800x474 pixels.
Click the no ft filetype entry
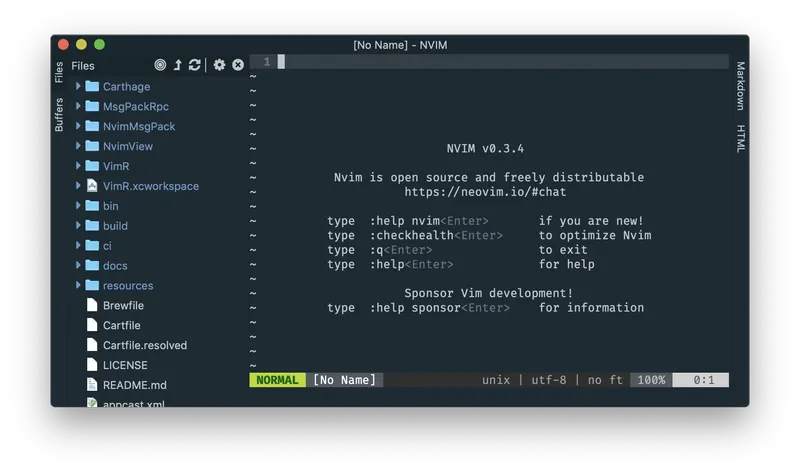point(605,380)
